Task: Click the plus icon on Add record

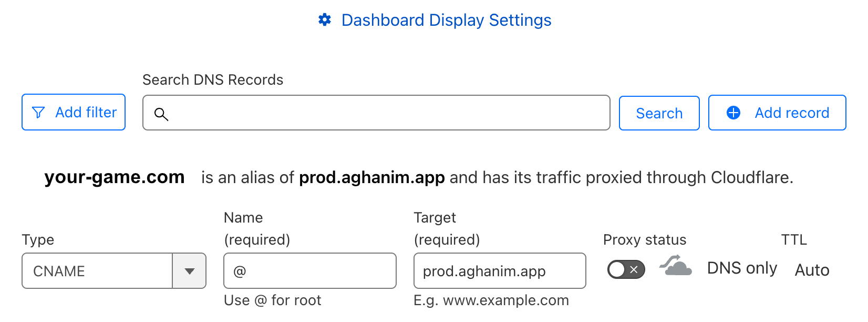Action: point(733,112)
